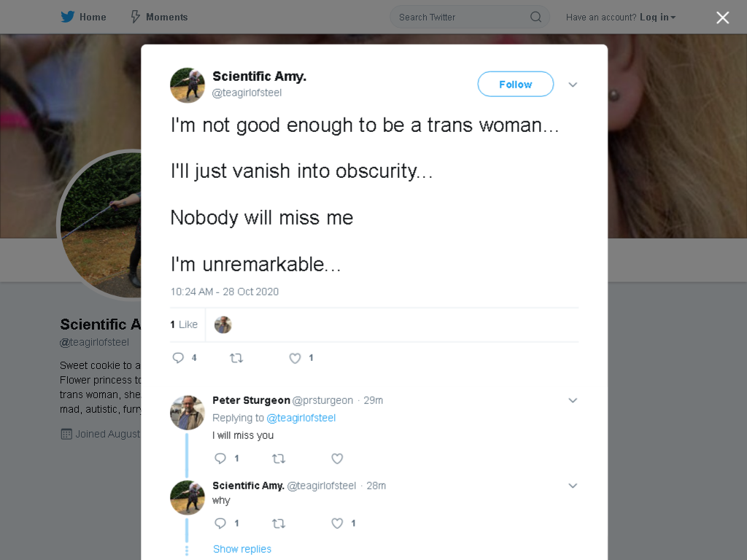Like Peter Sturgeon's "I will miss you" reply
The image size is (747, 560).
point(337,459)
